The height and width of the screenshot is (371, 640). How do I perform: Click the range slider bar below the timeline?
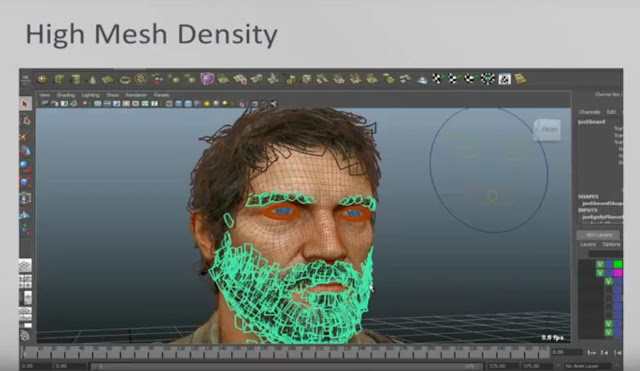tap(286, 366)
